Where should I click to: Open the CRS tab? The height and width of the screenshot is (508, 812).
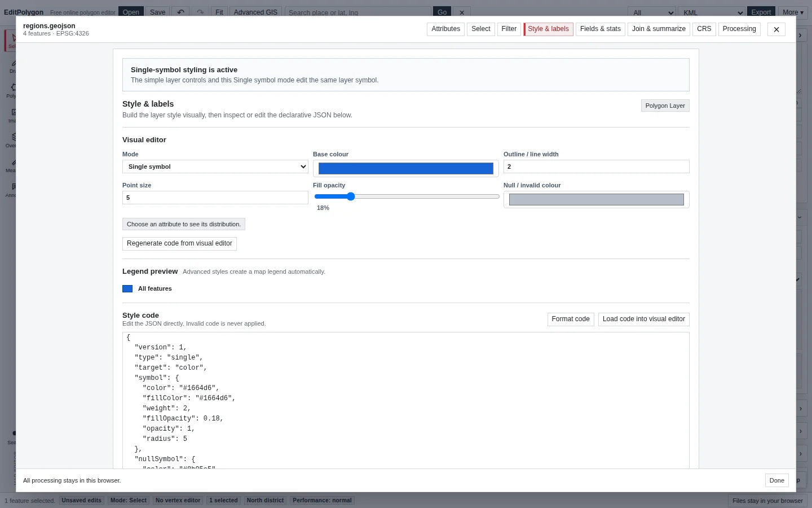click(704, 29)
